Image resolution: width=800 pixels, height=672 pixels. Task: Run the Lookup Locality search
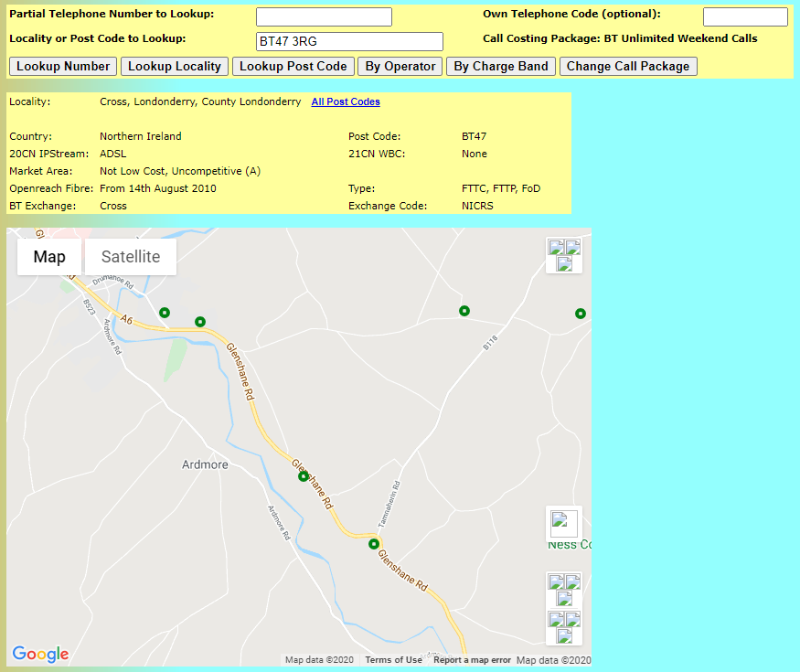(175, 67)
